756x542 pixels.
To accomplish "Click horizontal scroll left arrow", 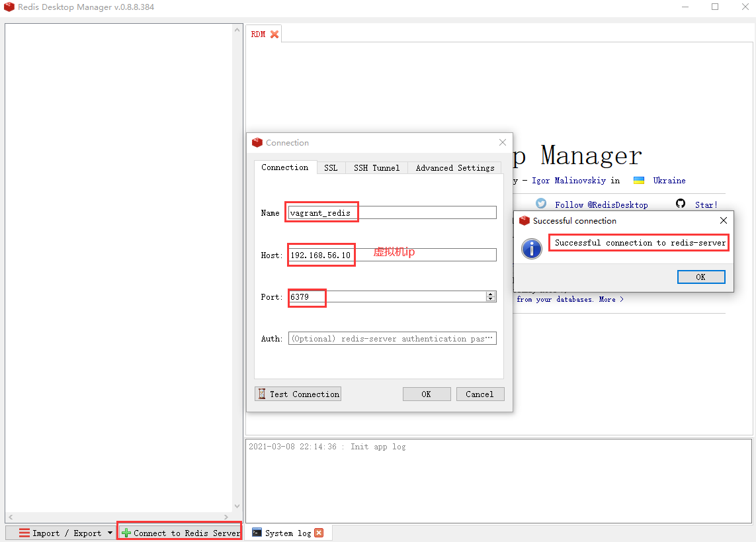I will point(11,517).
